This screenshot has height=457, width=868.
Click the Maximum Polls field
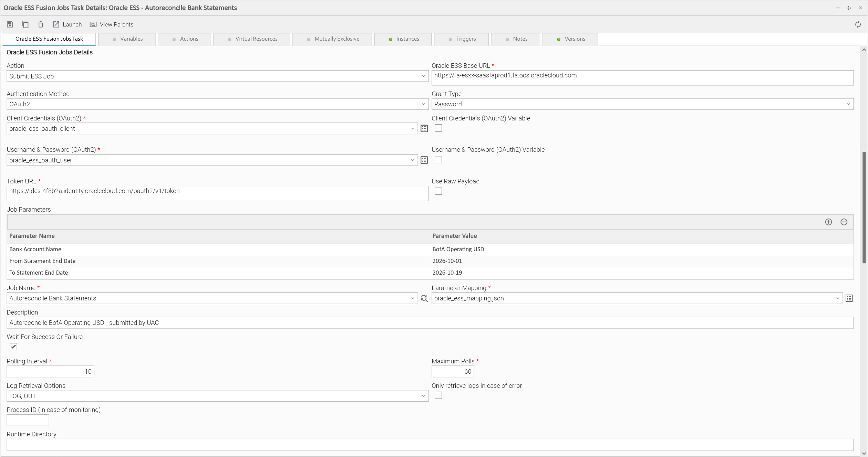click(x=453, y=372)
